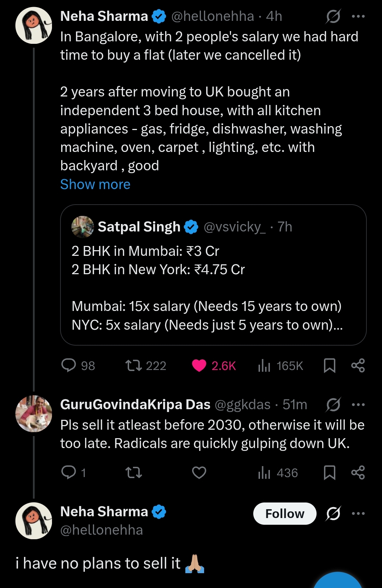Screen dimensions: 382x588
Task: Open GuruGovindaKripa Das profile picture
Action: [x=34, y=414]
